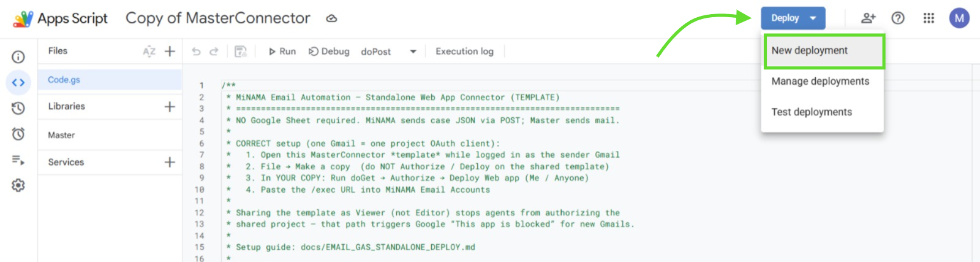The width and height of the screenshot is (980, 262).
Task: Click the Redo arrow in toolbar
Action: point(214,52)
